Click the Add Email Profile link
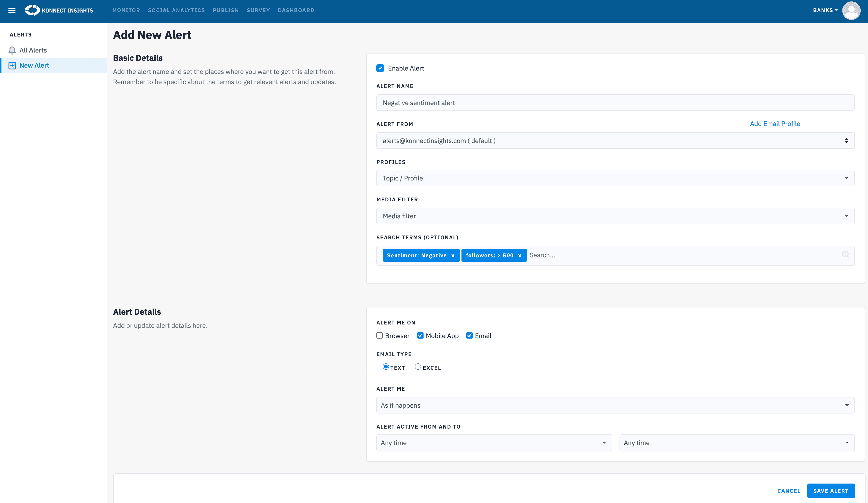Viewport: 868px width, 503px height. [x=775, y=123]
